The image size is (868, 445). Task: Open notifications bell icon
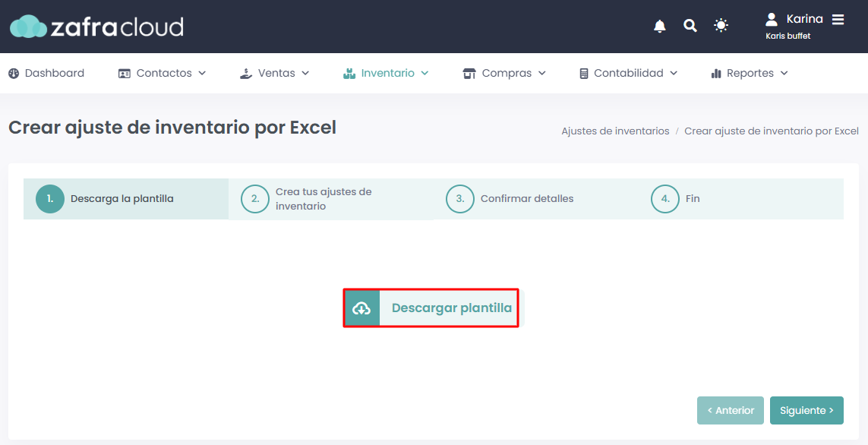(659, 26)
